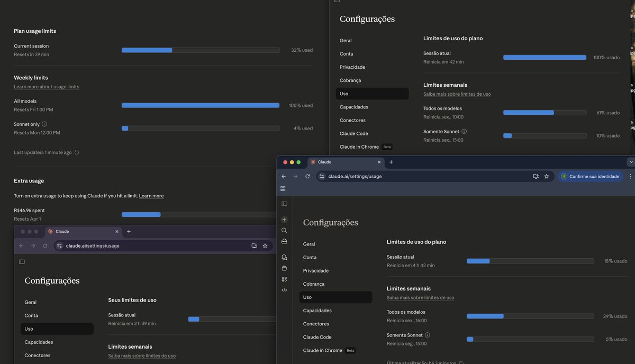
Task: Open Saiba mais sobre limites link, top-right window
Action: [457, 94]
